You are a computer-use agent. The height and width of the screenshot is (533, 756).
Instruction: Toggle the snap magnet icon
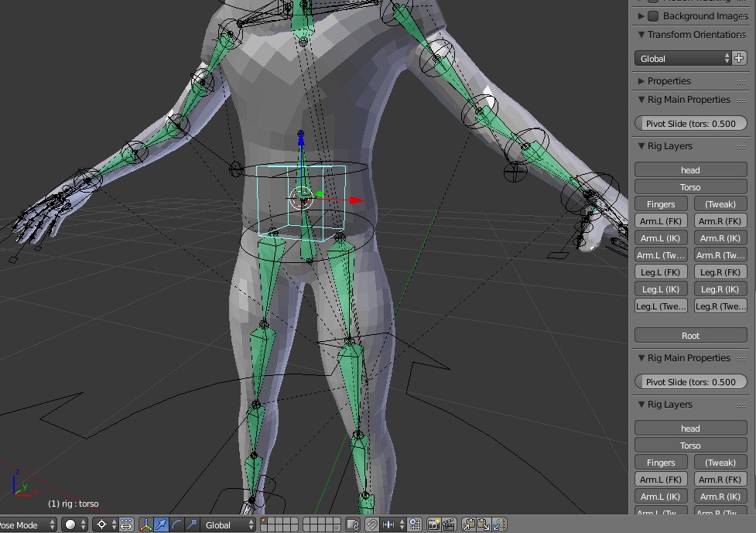[x=371, y=524]
